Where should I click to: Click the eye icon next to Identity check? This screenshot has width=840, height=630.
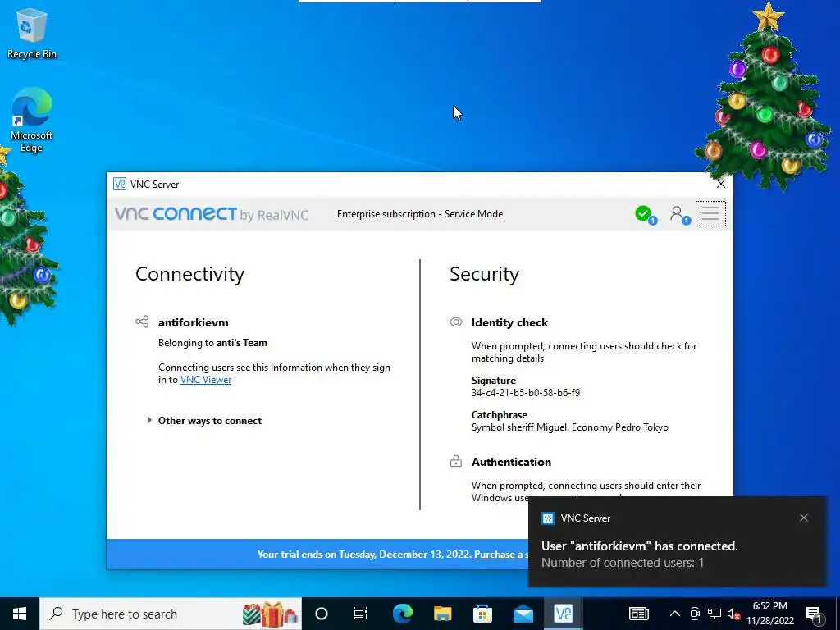pos(456,322)
